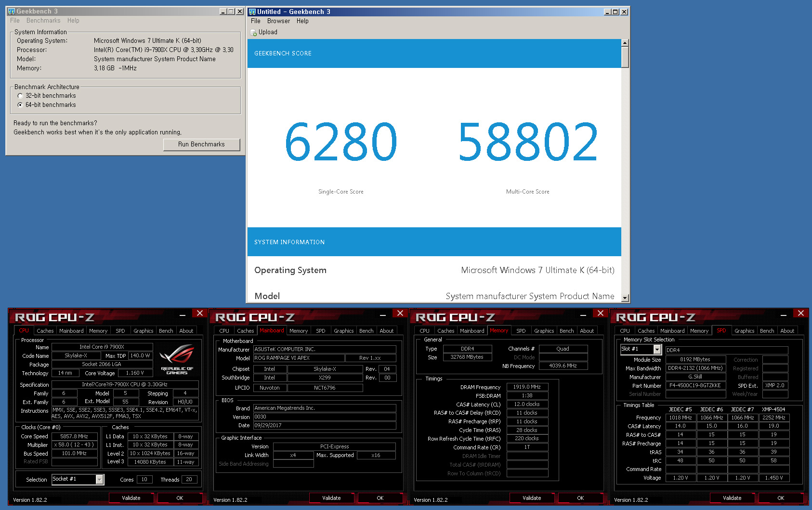
Task: Open File menu in Untitled Geekbench window
Action: click(256, 21)
